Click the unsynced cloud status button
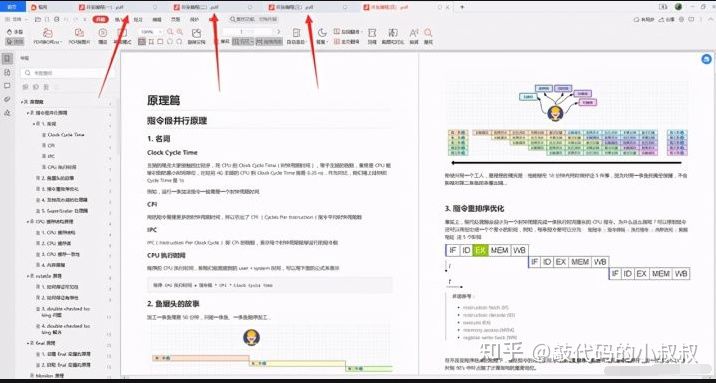 tap(645, 20)
